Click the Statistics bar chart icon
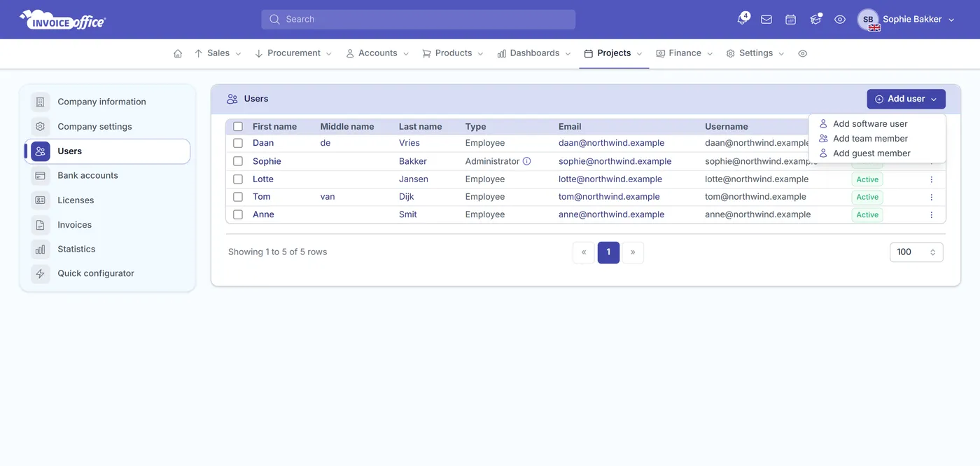This screenshot has height=466, width=980. [x=41, y=249]
